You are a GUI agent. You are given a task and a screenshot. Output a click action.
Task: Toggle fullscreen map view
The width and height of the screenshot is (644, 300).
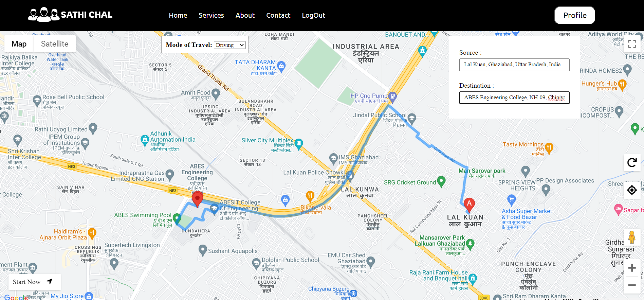tap(632, 44)
